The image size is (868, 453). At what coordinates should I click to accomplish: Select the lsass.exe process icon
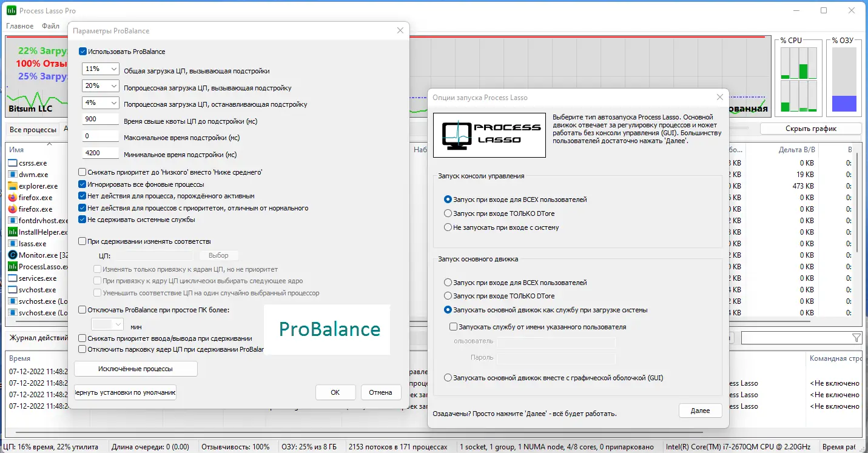[x=13, y=244]
